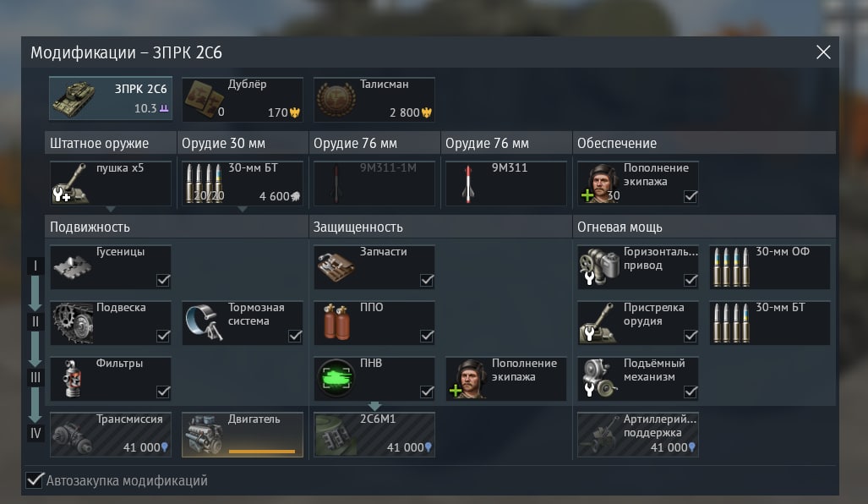Click the Фильтры filter modification icon
This screenshot has height=504, width=868.
click(72, 379)
